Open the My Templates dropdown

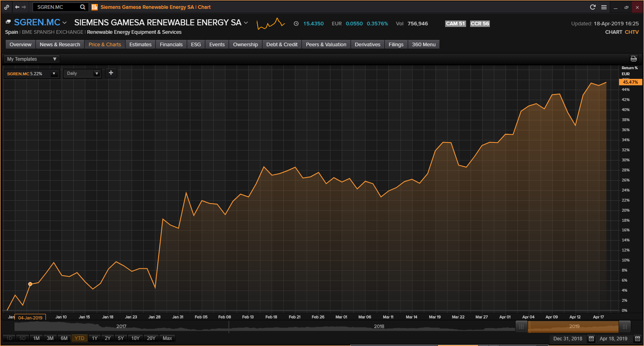pos(32,59)
